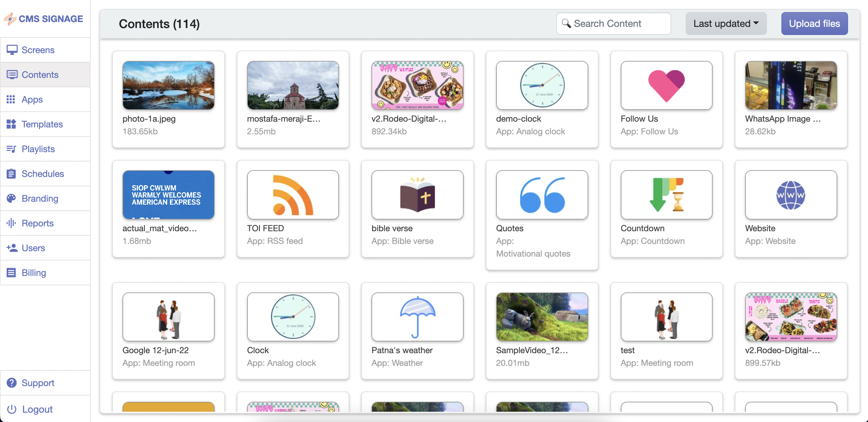Click the Logout power icon

[x=12, y=409]
